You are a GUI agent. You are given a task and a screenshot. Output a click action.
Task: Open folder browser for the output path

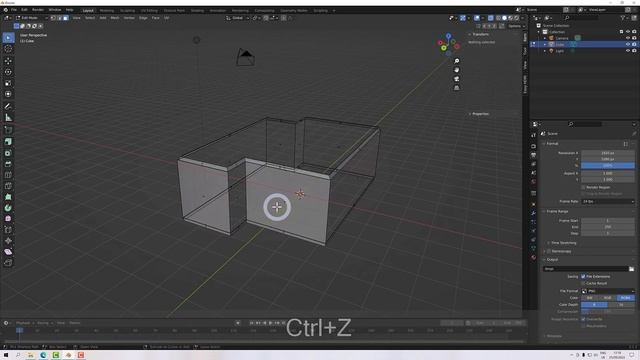click(631, 269)
